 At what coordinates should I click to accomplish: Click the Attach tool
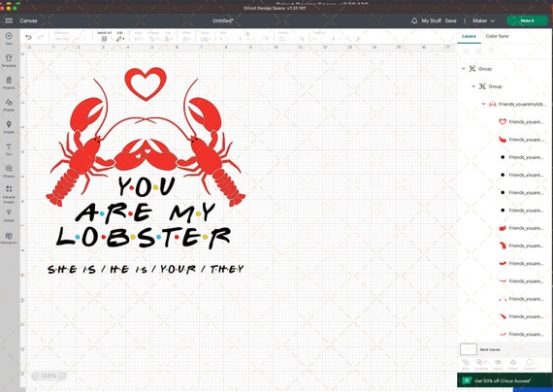498,364
